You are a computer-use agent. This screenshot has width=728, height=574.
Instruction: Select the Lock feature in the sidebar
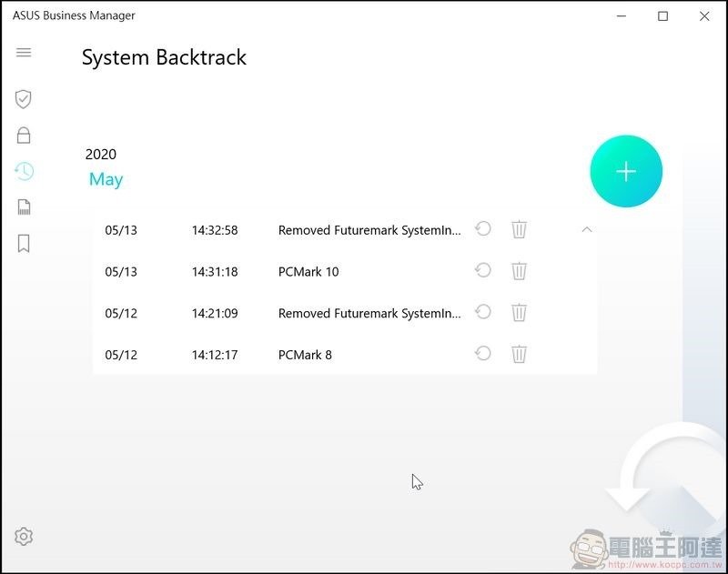point(23,135)
